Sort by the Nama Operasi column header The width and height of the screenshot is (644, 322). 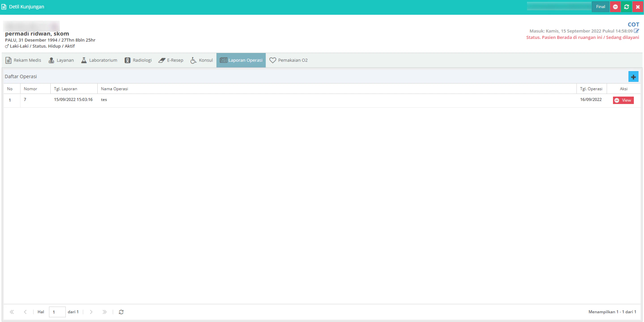coord(114,89)
